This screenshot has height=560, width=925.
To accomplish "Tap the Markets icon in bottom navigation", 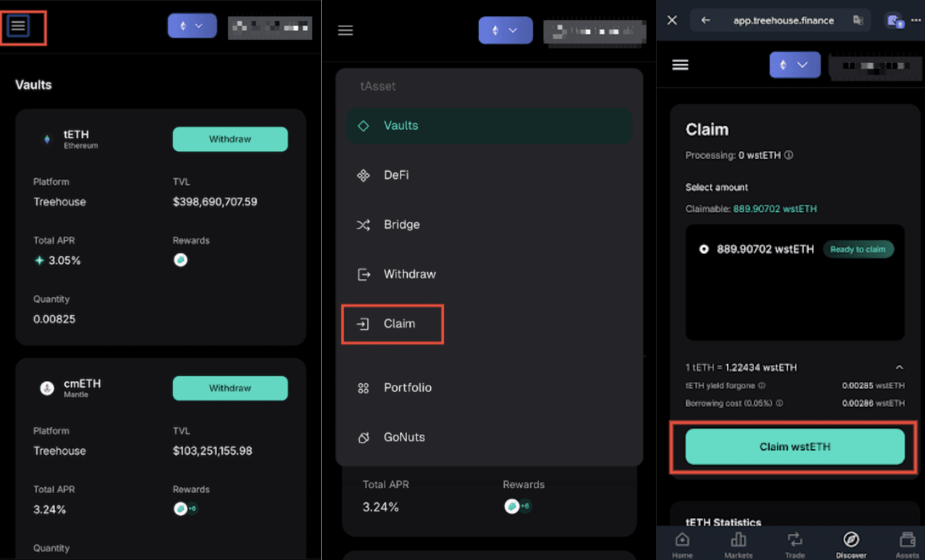I will point(738,542).
